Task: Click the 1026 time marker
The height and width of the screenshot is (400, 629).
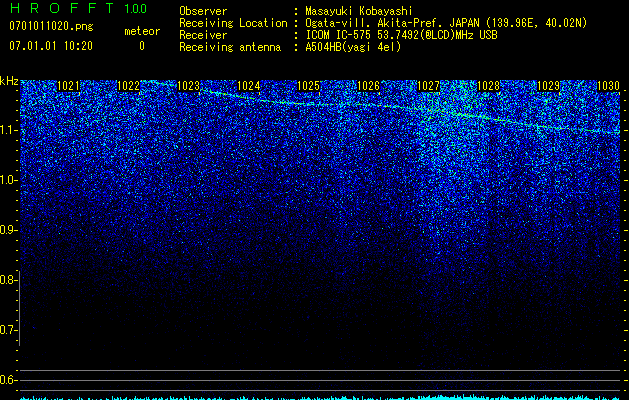Action: (x=368, y=85)
